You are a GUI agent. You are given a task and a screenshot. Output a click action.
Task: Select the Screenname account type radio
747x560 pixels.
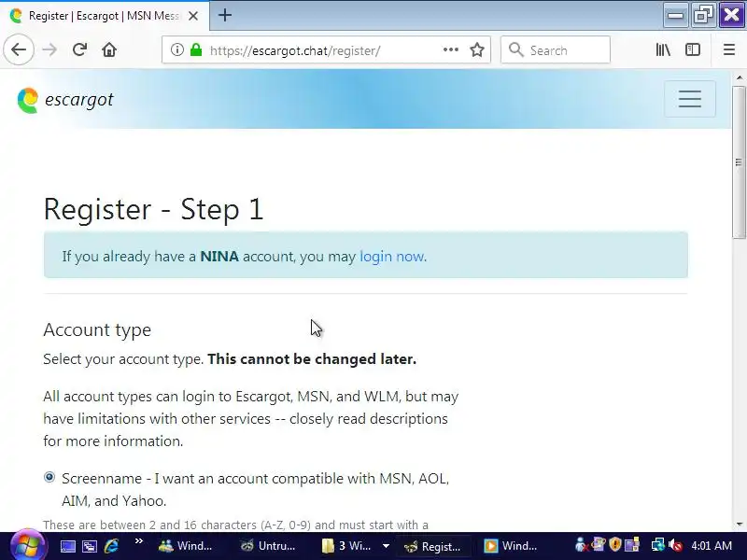click(x=49, y=477)
